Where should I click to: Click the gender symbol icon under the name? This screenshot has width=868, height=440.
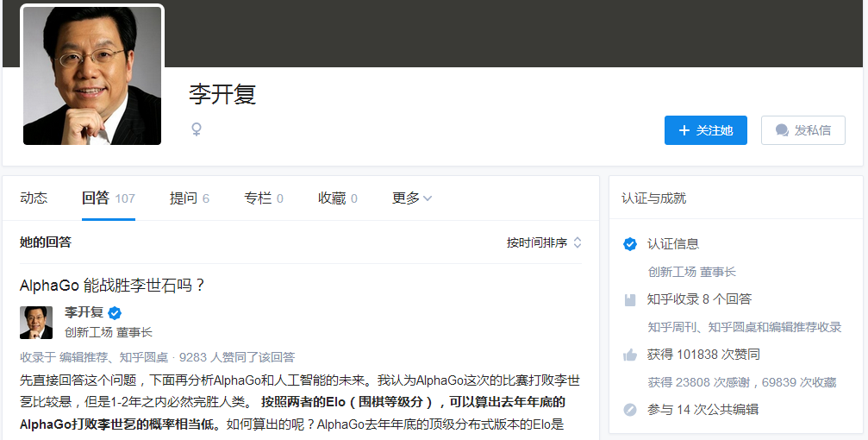point(196,129)
